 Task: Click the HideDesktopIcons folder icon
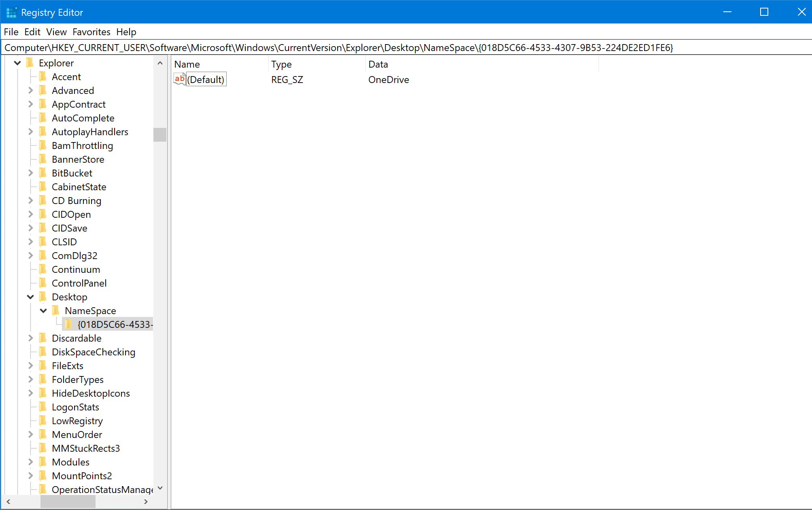click(43, 393)
